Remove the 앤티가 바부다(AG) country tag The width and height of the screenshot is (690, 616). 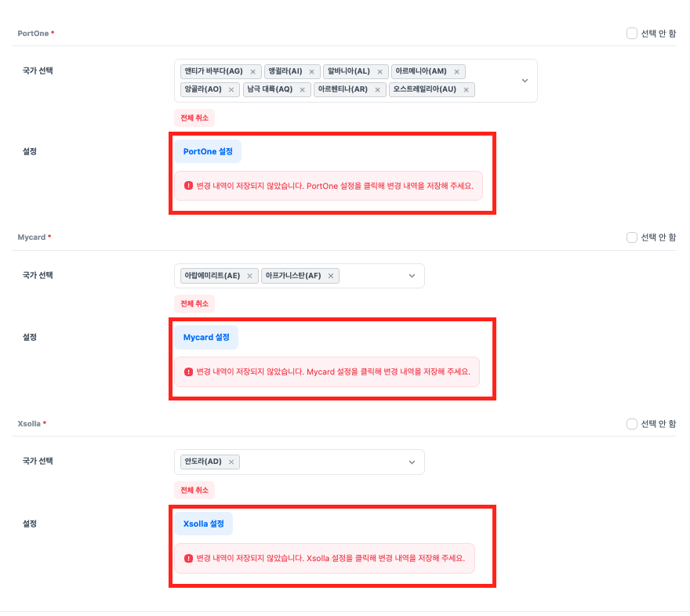pyautogui.click(x=252, y=71)
